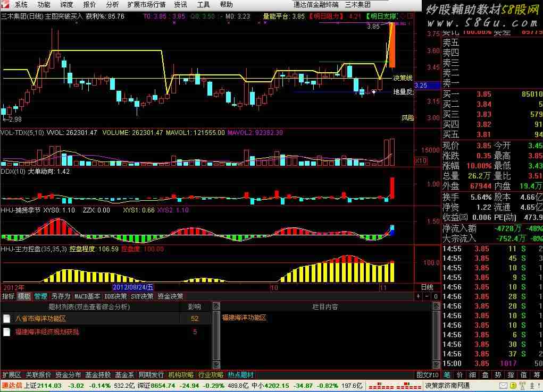This screenshot has width=543, height=392.
Task: Select the 细 tab in quote panel
Action: coord(472,375)
